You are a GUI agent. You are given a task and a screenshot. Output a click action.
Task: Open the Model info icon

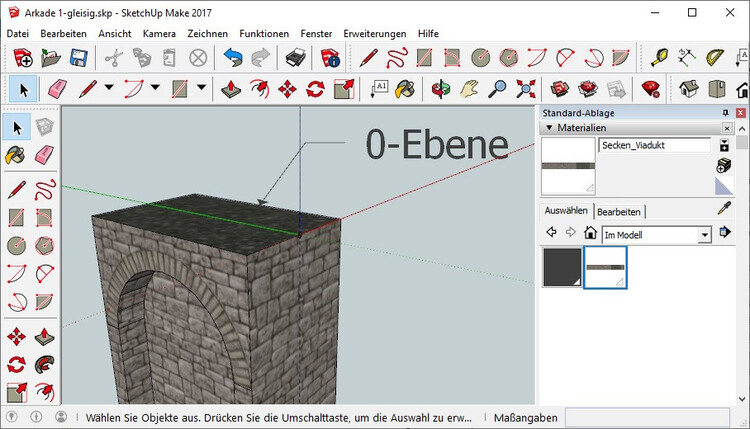[330, 58]
